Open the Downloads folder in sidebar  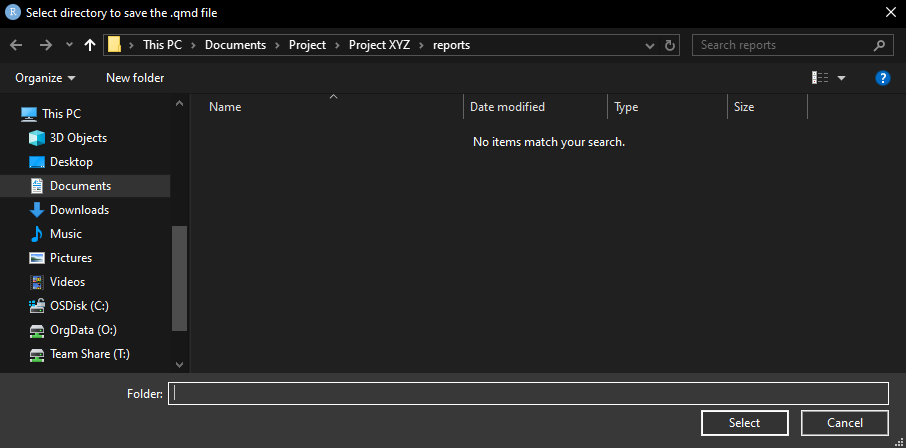coord(79,210)
